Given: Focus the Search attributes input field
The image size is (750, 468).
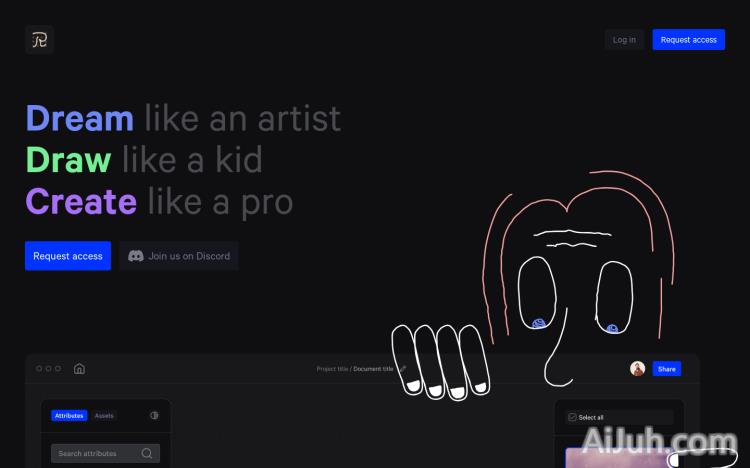Looking at the screenshot, I should click(x=105, y=453).
